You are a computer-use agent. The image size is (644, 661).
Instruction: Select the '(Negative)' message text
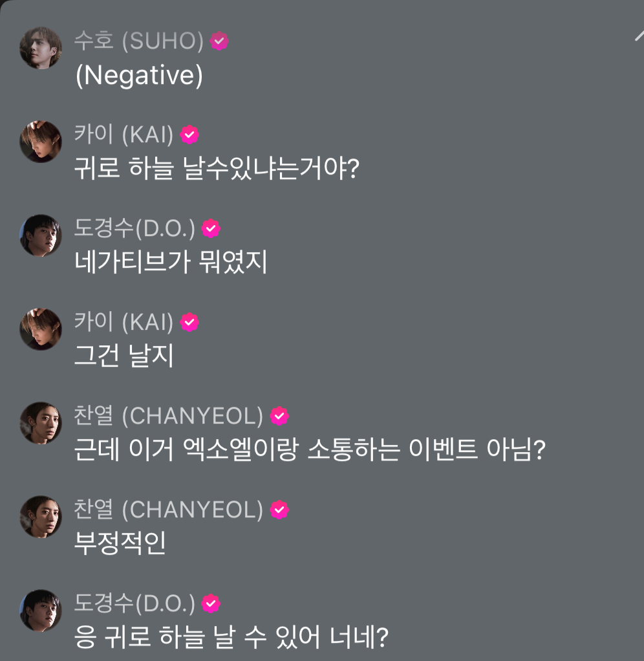coord(139,76)
